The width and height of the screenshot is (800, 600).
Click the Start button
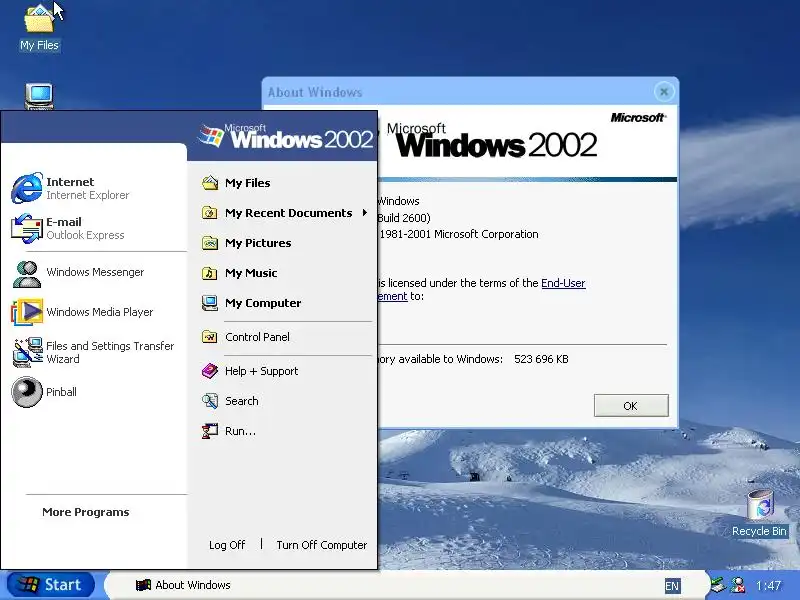click(x=51, y=585)
